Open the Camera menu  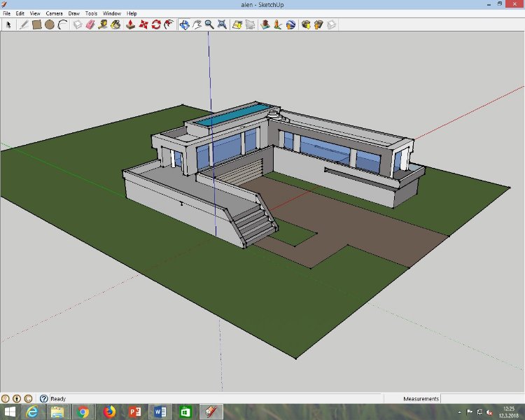click(54, 13)
